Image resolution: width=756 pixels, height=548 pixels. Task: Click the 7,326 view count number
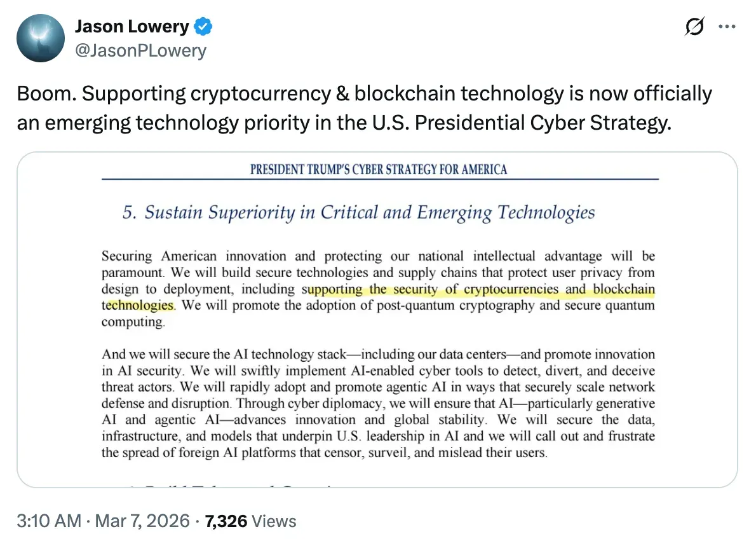(x=226, y=521)
